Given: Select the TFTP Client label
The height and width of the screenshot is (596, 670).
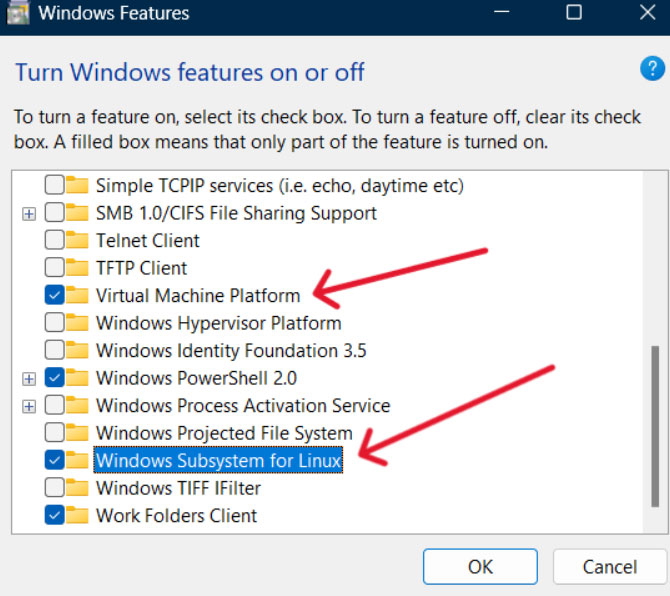Looking at the screenshot, I should click(x=141, y=268).
